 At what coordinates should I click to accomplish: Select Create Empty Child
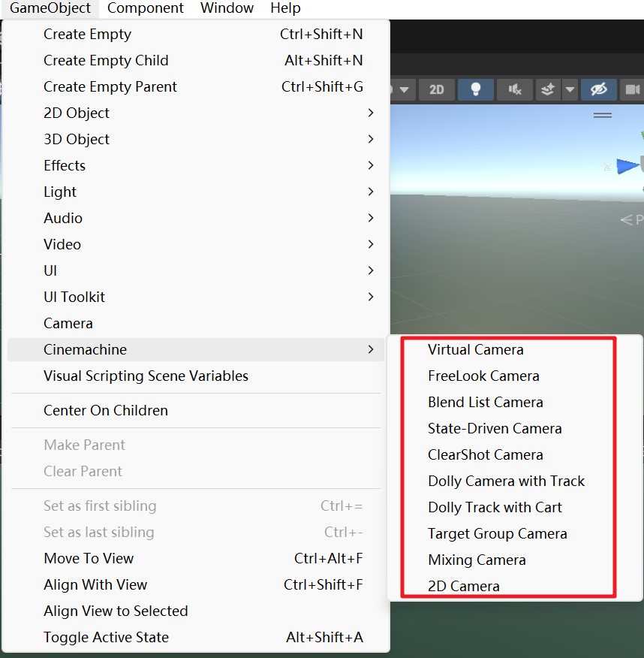click(196, 60)
